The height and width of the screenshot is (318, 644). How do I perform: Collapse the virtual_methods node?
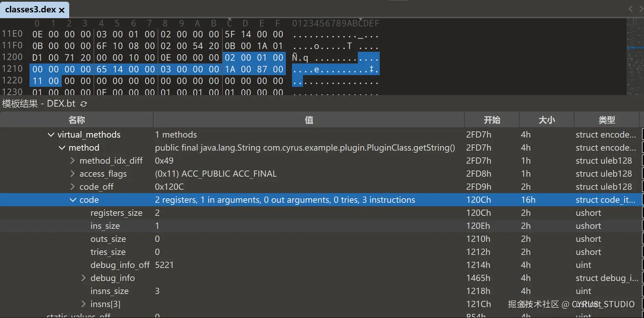coord(51,134)
